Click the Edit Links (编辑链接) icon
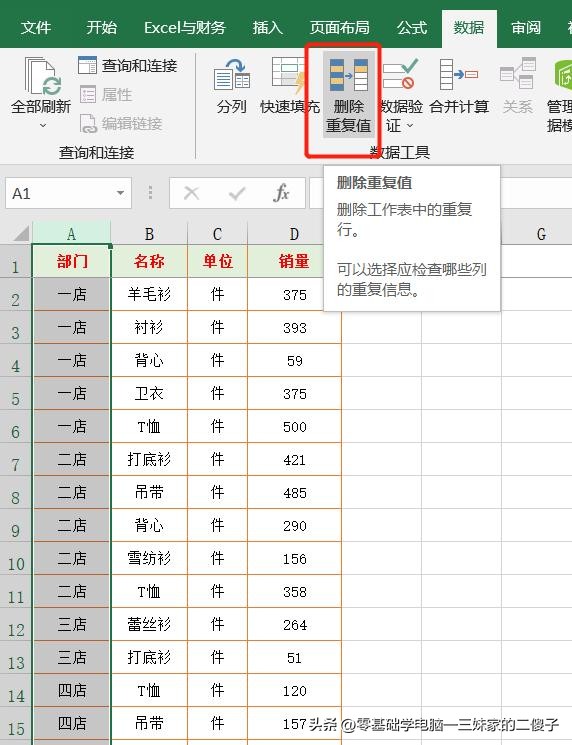572x745 pixels. 88,124
